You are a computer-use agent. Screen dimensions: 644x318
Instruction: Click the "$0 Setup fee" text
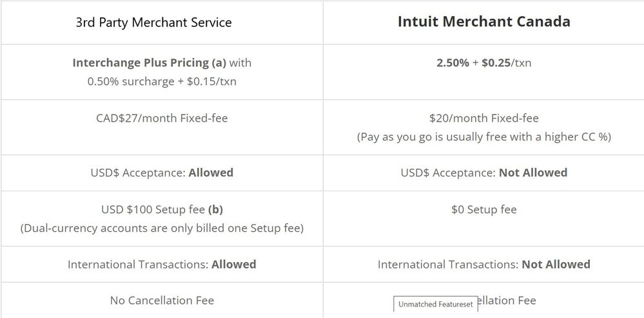483,210
